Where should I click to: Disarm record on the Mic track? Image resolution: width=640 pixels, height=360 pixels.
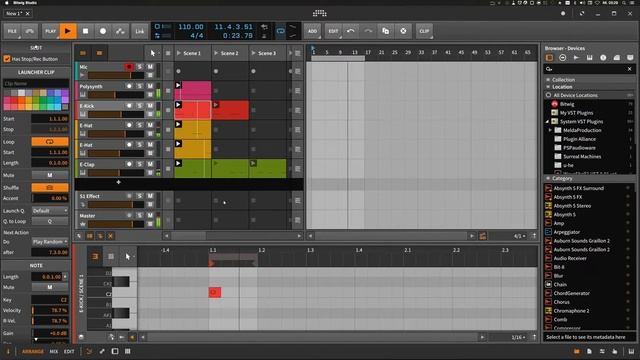(129, 67)
